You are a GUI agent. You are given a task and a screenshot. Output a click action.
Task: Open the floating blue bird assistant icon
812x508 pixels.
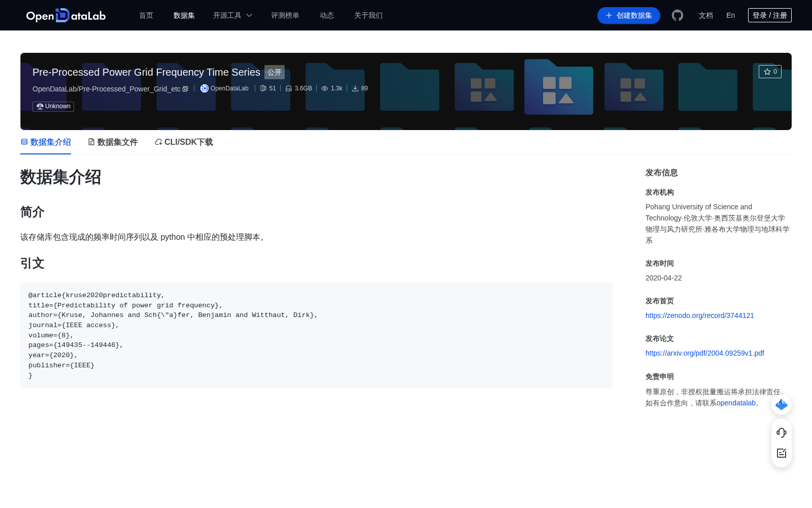click(782, 404)
